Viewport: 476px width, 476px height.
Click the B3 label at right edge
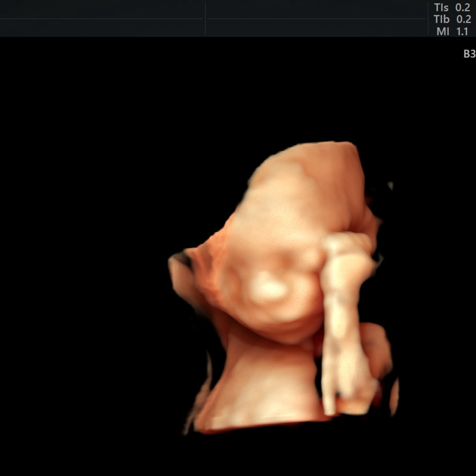tap(469, 54)
